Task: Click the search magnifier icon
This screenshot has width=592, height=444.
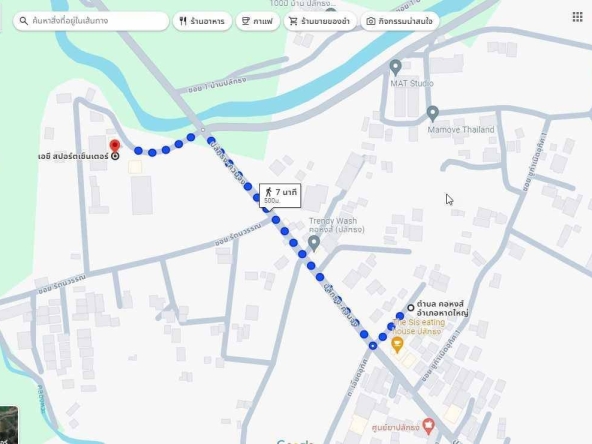Action: pyautogui.click(x=23, y=21)
